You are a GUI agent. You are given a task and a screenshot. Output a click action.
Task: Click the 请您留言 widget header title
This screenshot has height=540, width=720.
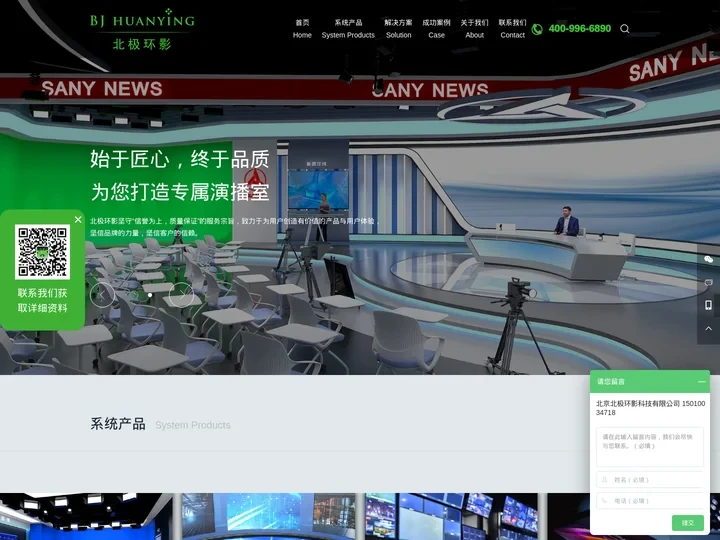click(x=611, y=382)
